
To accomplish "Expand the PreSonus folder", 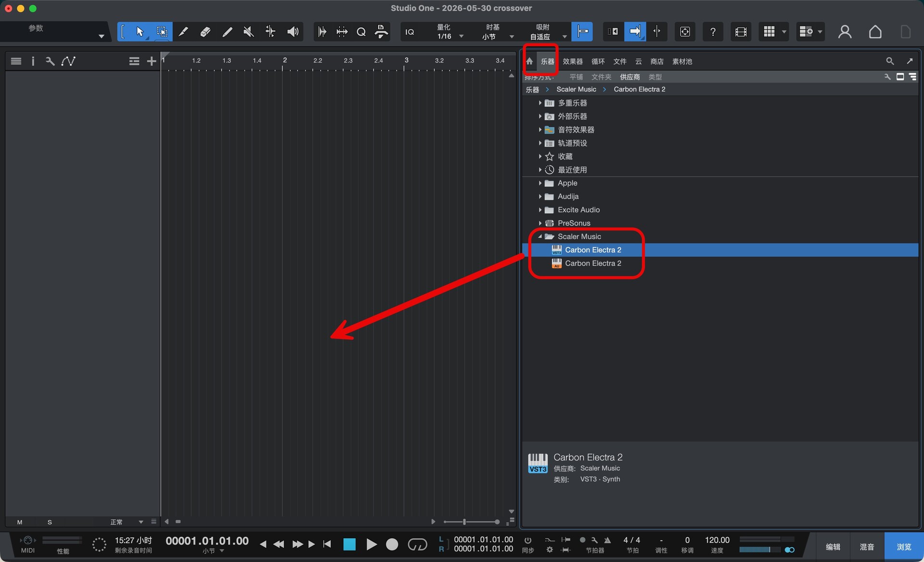I will tap(540, 223).
